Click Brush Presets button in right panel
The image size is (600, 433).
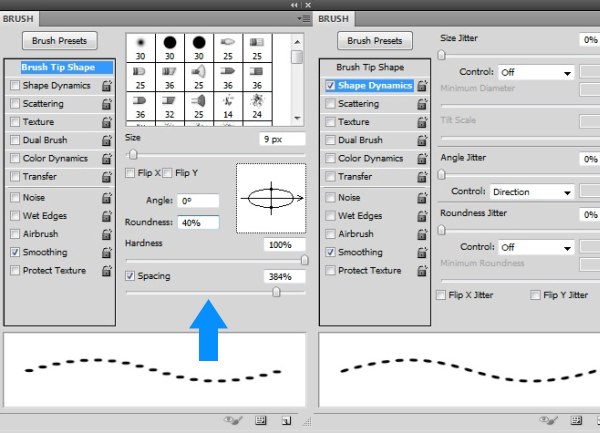(x=375, y=41)
